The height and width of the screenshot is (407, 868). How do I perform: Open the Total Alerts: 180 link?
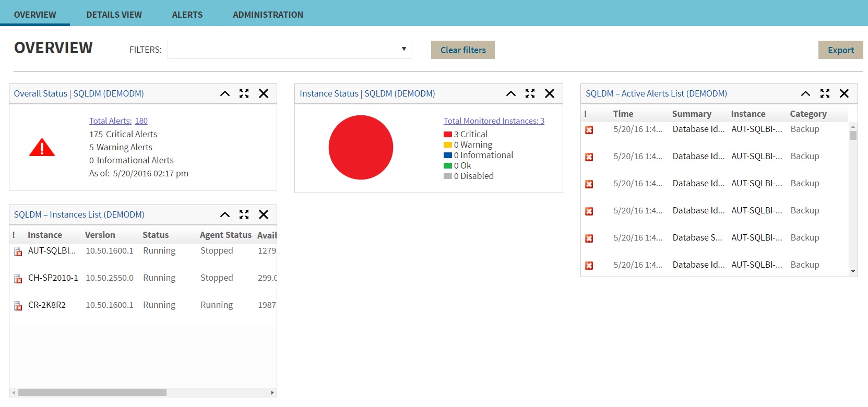pyautogui.click(x=118, y=121)
